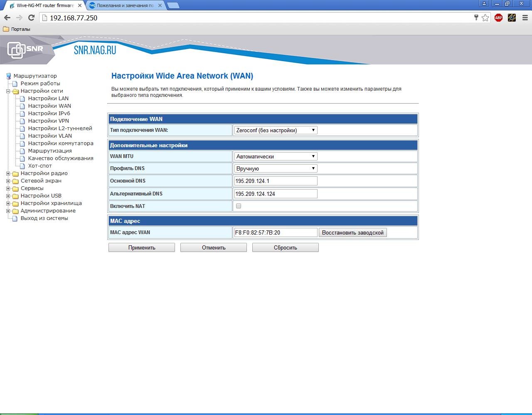Screen dimensions: 532x415
Task: Open Настройки IPv6 in the tree
Action: click(49, 114)
